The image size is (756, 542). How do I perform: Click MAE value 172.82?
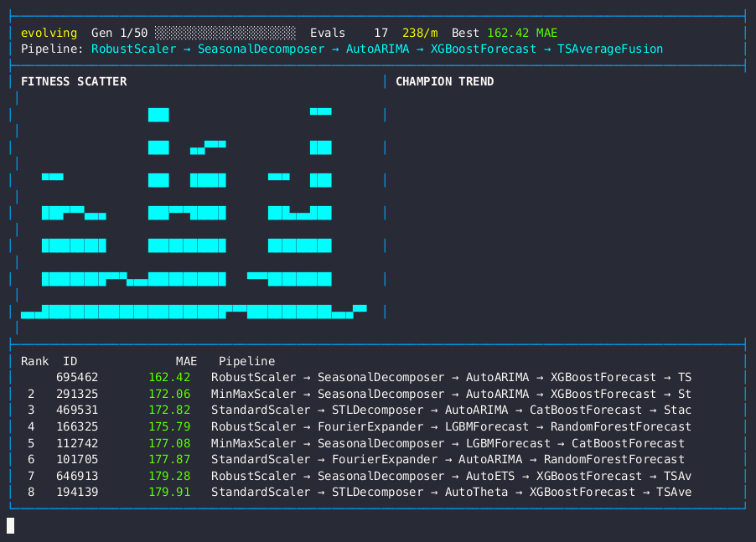click(x=169, y=410)
